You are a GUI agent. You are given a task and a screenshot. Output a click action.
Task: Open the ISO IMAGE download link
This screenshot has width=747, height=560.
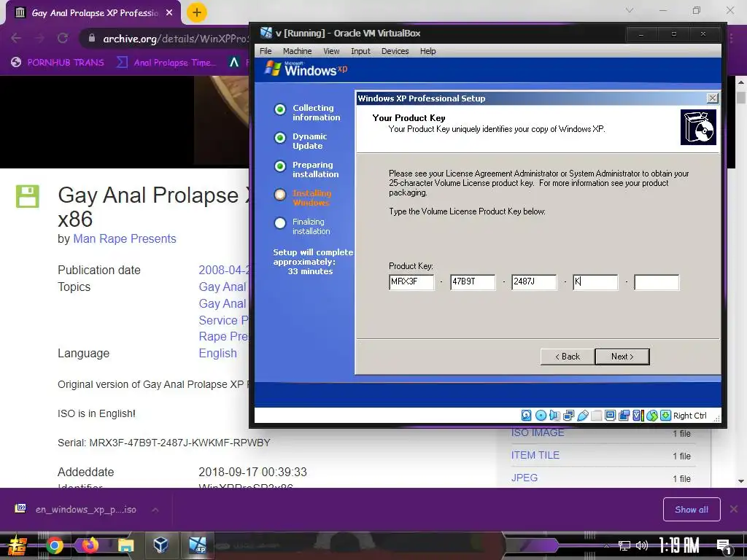click(x=538, y=432)
